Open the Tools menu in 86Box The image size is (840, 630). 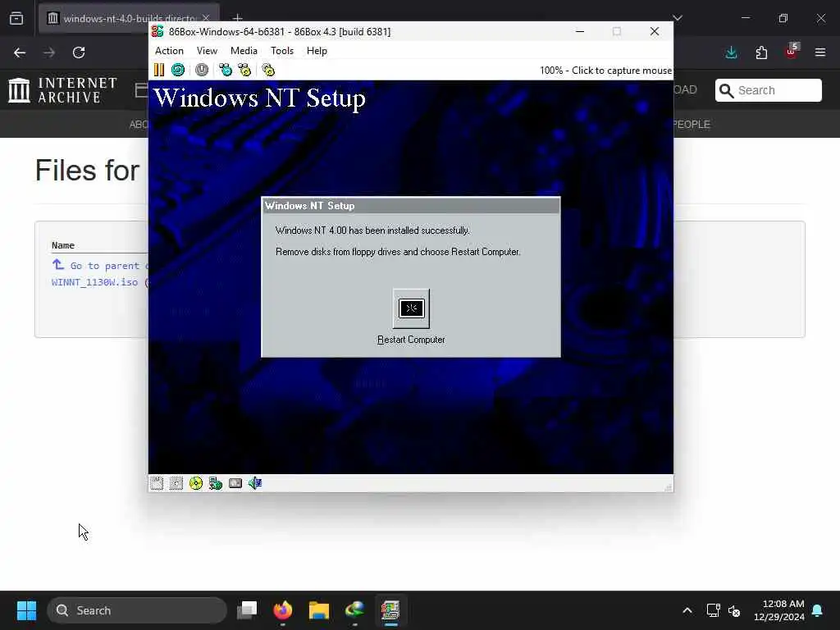point(282,51)
